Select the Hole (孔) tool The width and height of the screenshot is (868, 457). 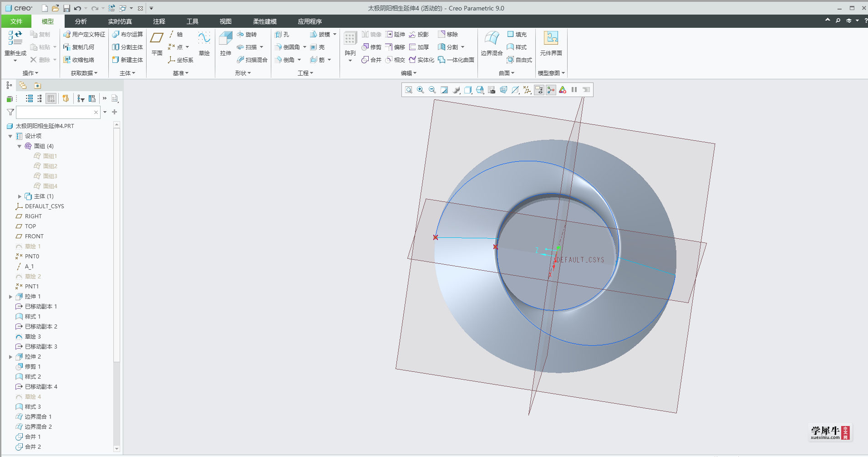282,34
